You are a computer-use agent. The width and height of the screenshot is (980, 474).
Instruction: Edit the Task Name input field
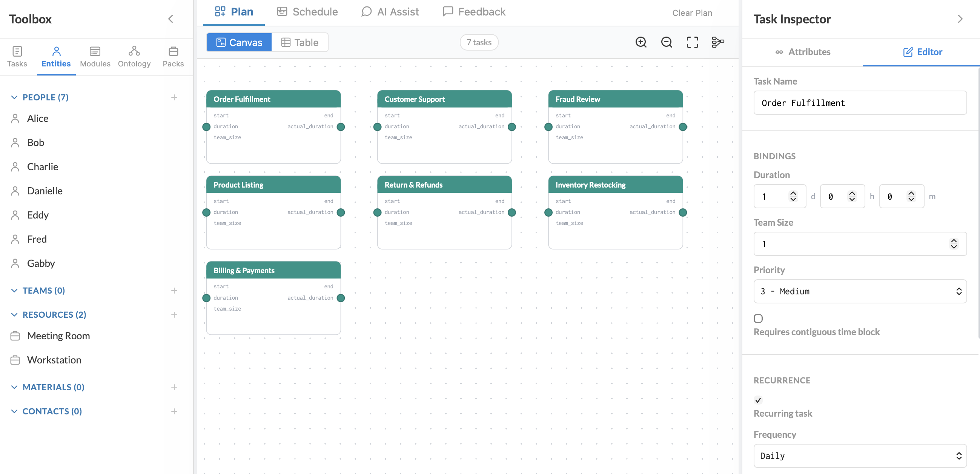click(x=860, y=103)
